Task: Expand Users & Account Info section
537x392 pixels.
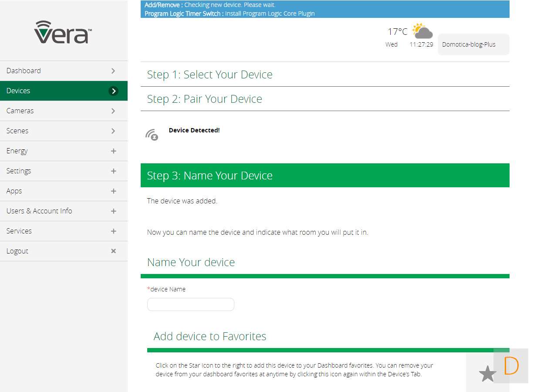Action: point(113,211)
